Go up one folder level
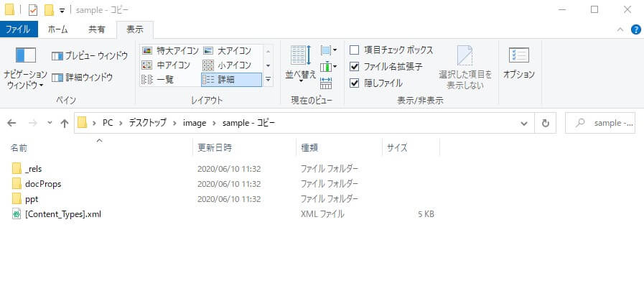This screenshot has height=281, width=644. coord(64,123)
